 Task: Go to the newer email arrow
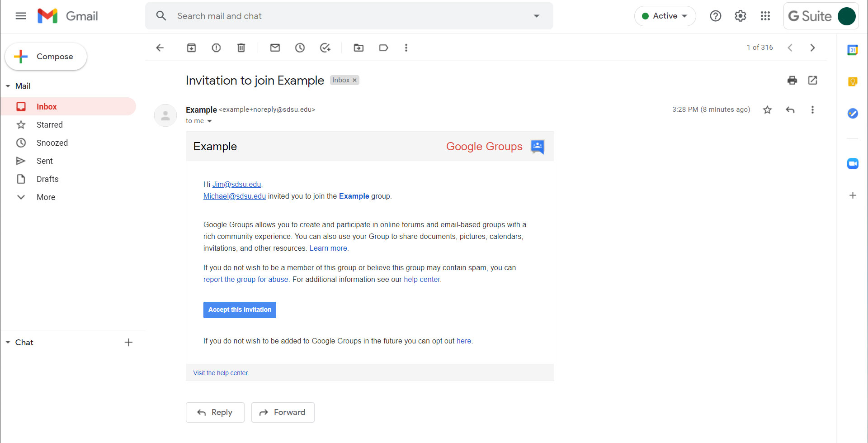[790, 48]
